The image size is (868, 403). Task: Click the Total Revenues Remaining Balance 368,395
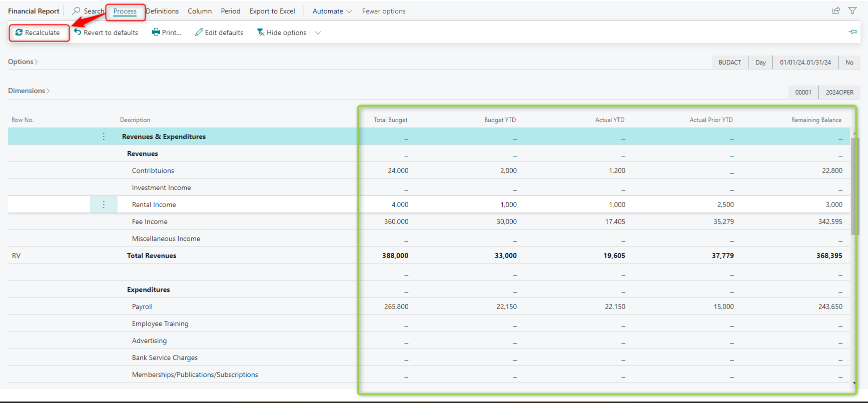point(829,255)
